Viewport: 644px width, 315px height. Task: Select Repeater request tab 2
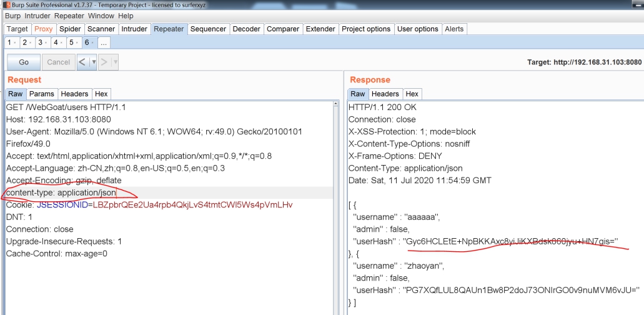(x=24, y=42)
